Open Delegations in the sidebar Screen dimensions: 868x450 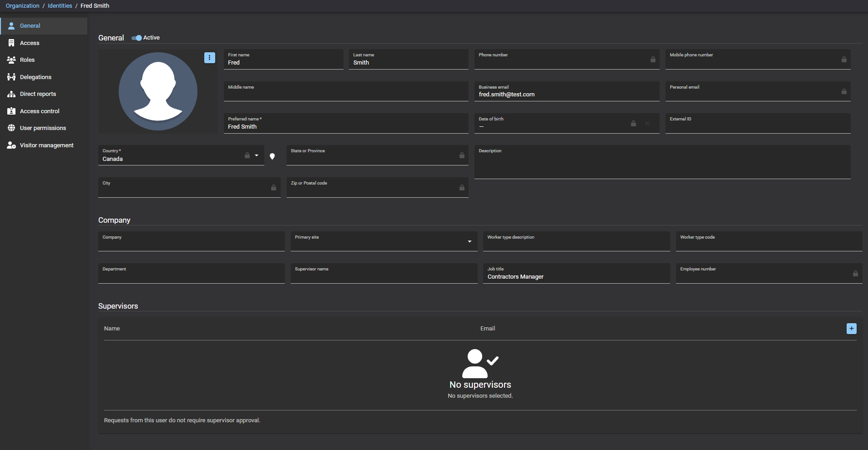coord(44,77)
